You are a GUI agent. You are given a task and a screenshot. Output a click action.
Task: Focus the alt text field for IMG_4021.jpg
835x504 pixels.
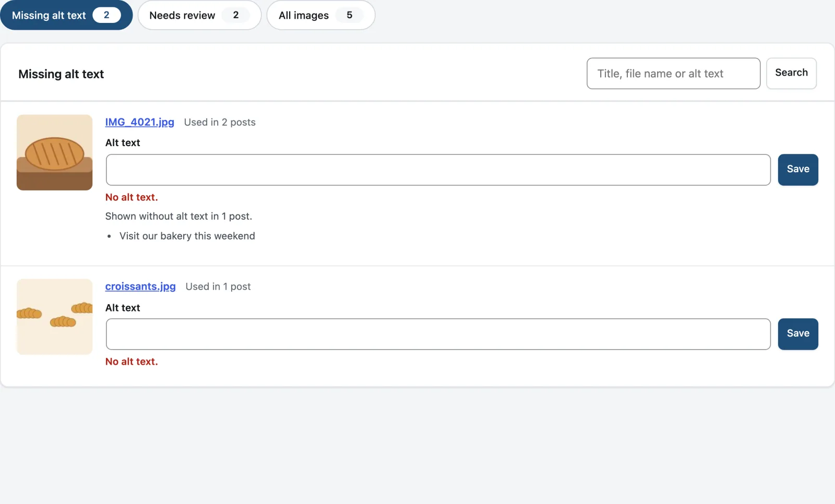click(438, 170)
